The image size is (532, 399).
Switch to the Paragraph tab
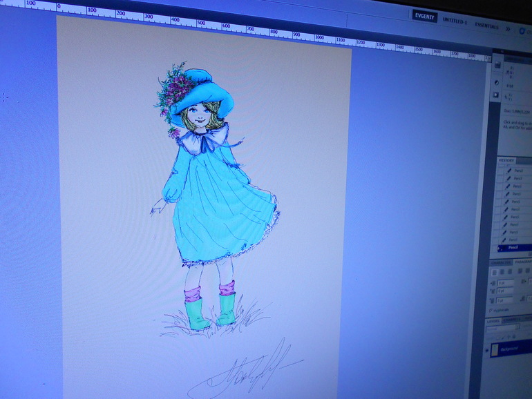[x=523, y=262]
